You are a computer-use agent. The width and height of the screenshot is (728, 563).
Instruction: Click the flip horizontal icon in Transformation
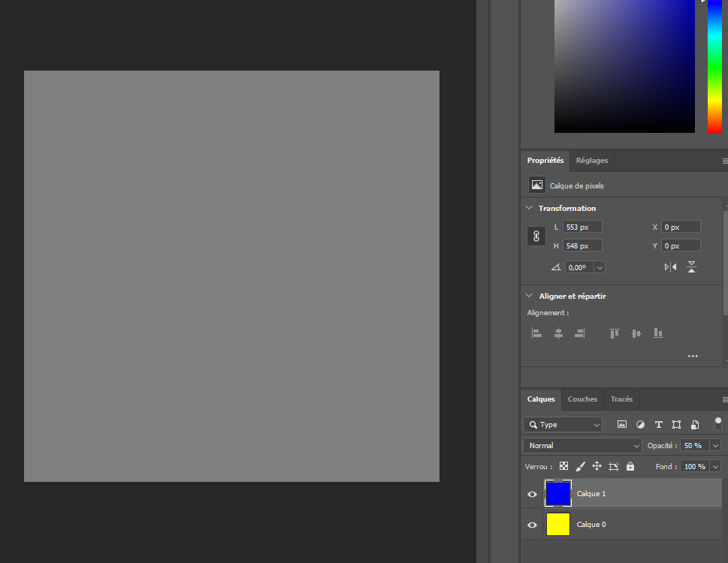coord(670,267)
